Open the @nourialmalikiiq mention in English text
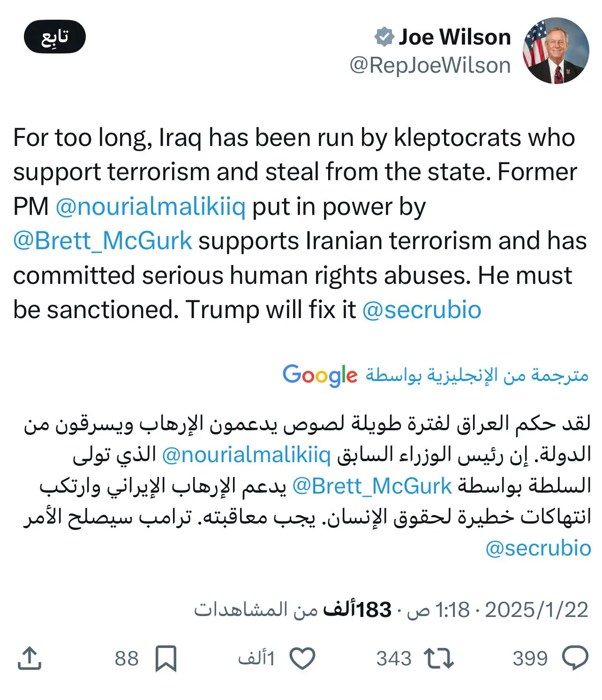This screenshot has height=700, width=602. point(150,206)
